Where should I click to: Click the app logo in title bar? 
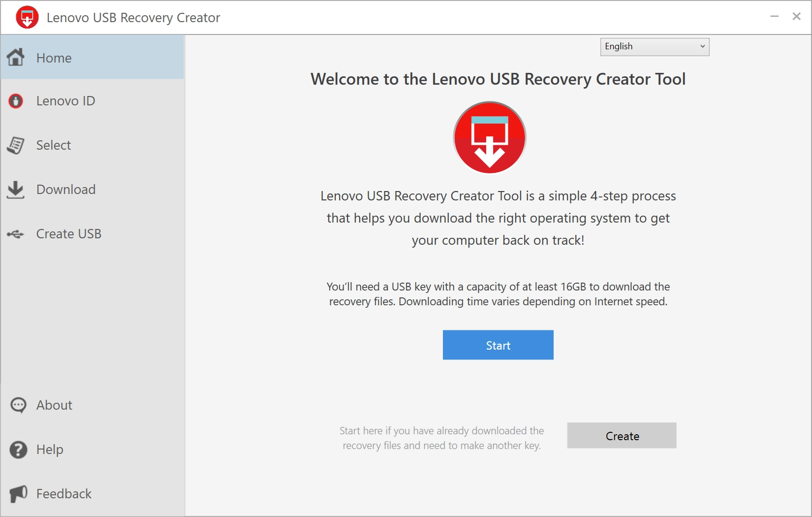27,18
